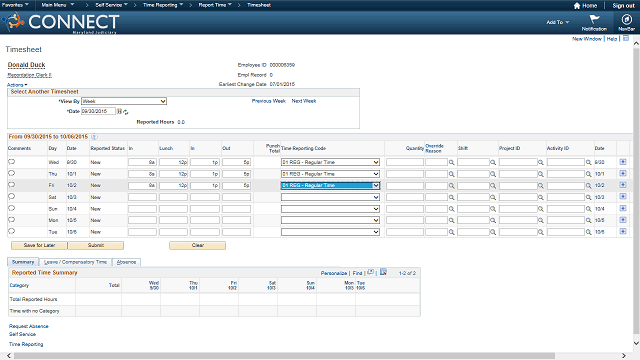
Task: Sign out of CONNECT
Action: pos(623,6)
